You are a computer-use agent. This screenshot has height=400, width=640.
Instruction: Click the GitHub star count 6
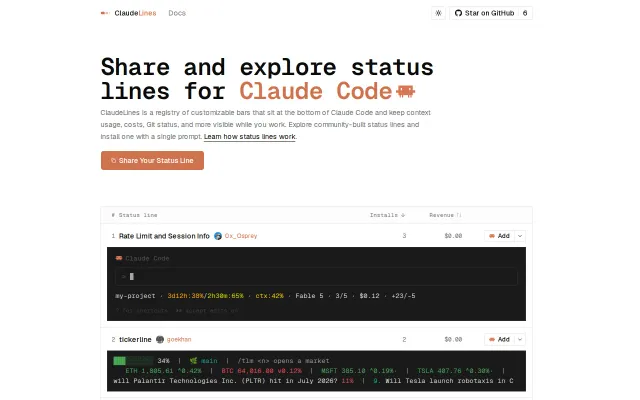point(525,13)
